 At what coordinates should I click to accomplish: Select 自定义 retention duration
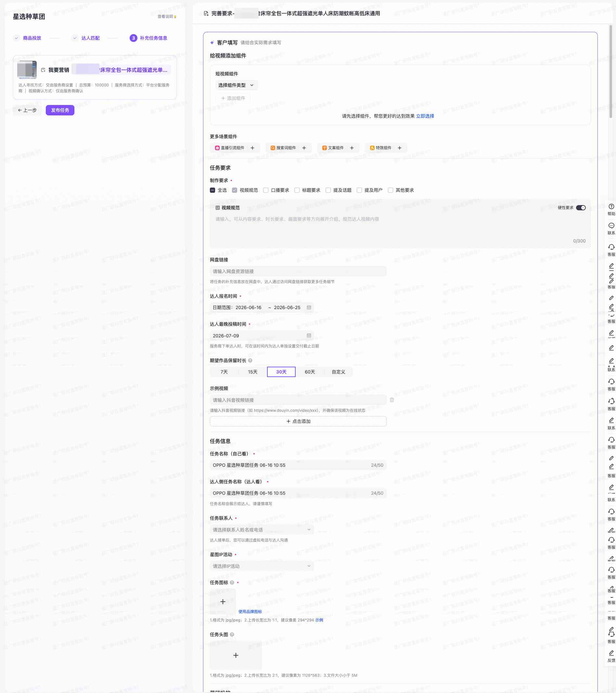339,372
